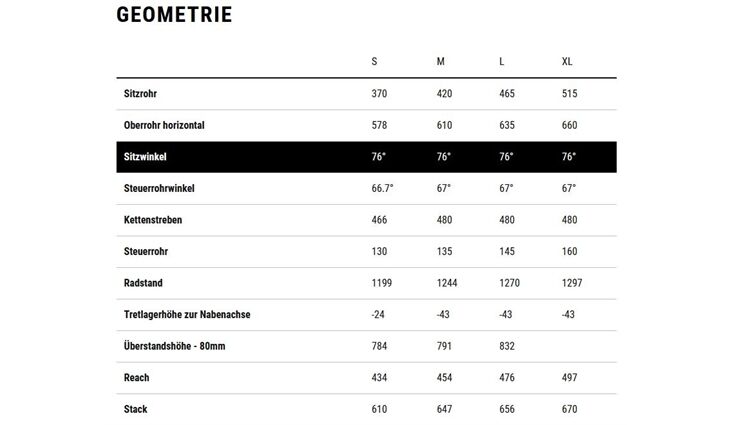
Task: Click the GEOMETRIE heading
Action: [174, 14]
